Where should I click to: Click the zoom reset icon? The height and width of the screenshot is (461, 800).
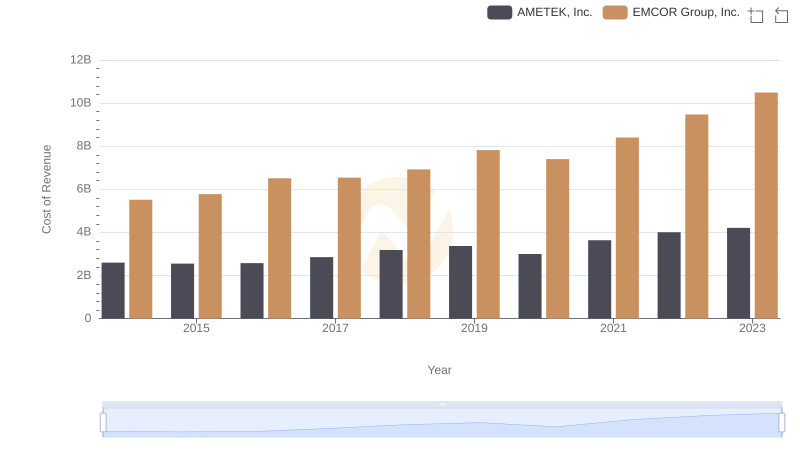tap(781, 15)
